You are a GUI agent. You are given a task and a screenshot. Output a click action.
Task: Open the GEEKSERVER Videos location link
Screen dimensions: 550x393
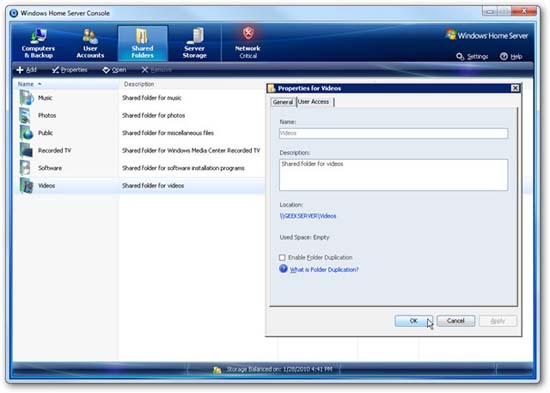pyautogui.click(x=308, y=216)
